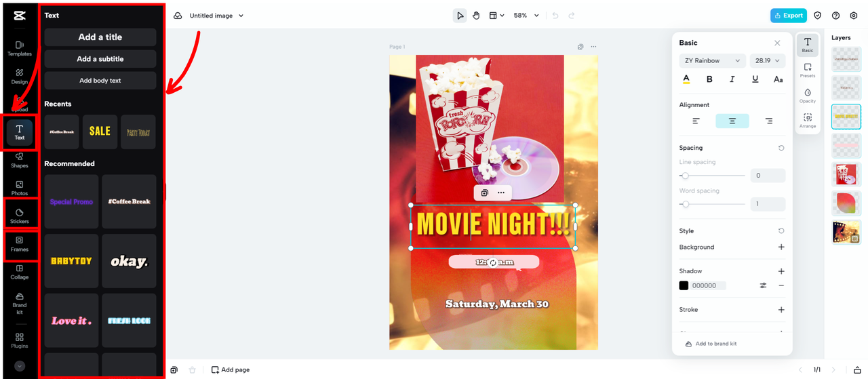Align text to the left
868x379 pixels.
click(x=696, y=121)
